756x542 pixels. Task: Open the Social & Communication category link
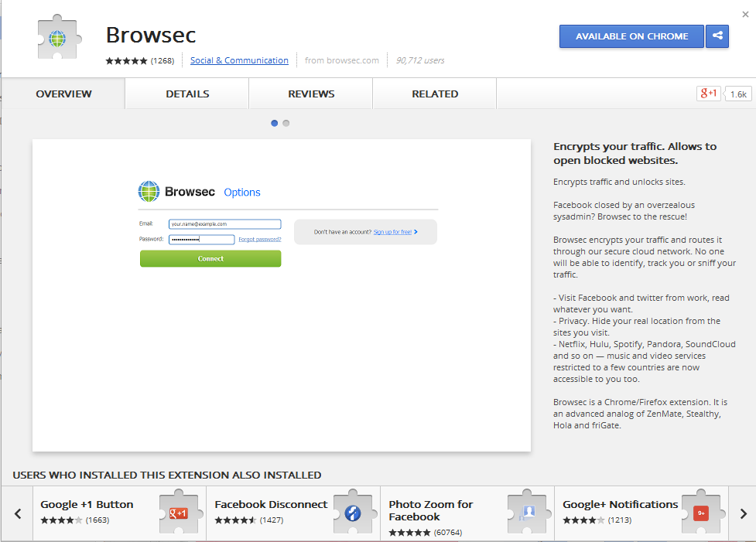(239, 60)
